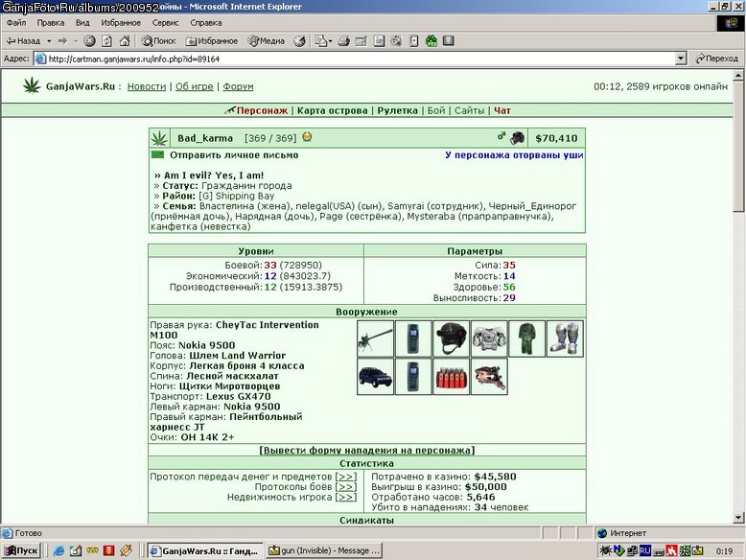Click the Refresh page toolbar icon
This screenshot has width=746, height=560.
[107, 41]
